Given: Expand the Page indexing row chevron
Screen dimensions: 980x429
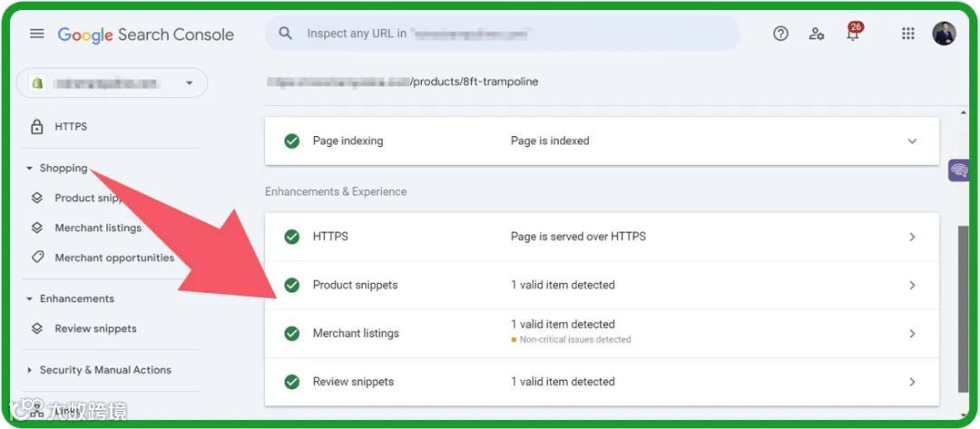Looking at the screenshot, I should click(912, 141).
